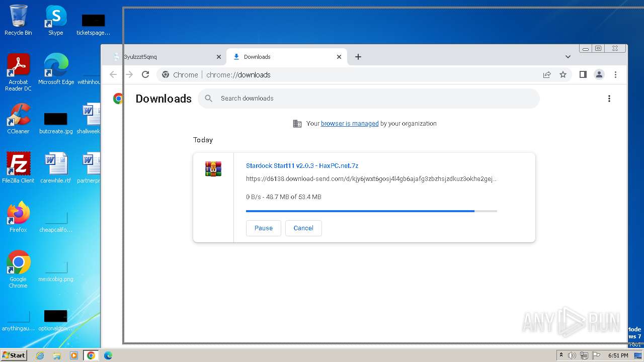
Task: Select the ticketspage desktop file
Action: (93, 25)
